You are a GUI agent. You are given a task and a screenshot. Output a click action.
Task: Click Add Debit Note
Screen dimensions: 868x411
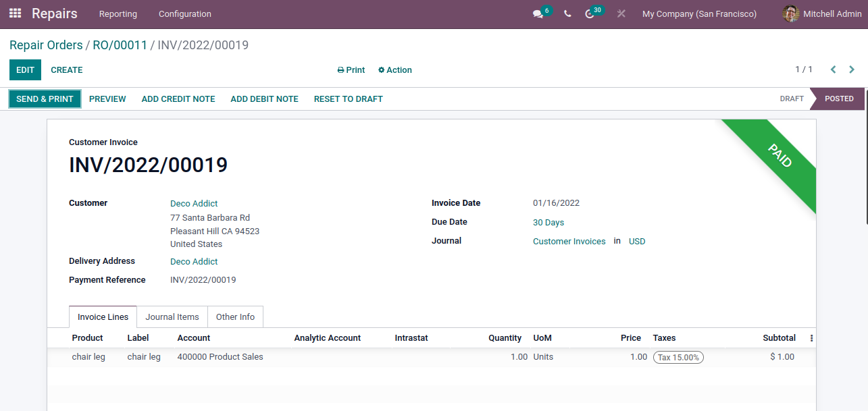(x=265, y=99)
